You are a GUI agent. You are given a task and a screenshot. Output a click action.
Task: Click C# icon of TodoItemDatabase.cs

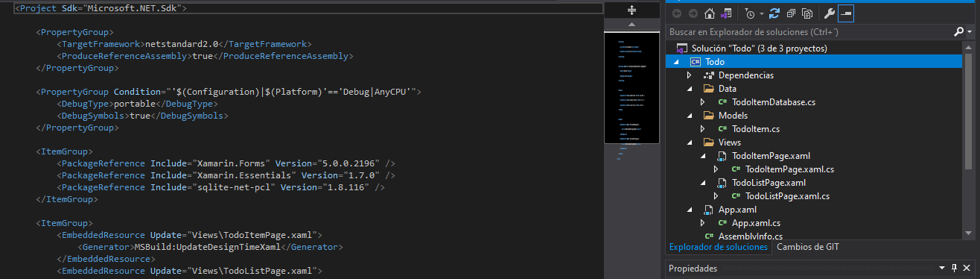[x=722, y=102]
